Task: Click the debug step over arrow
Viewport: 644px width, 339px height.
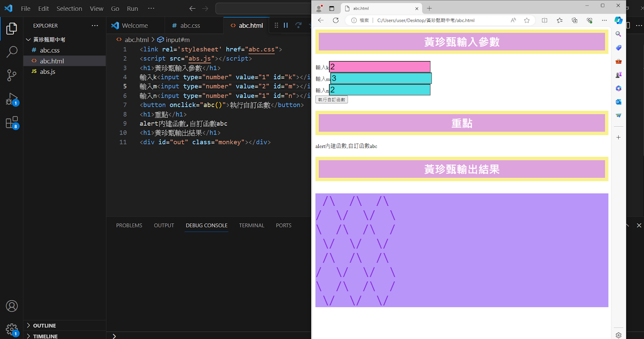Action: [x=298, y=25]
